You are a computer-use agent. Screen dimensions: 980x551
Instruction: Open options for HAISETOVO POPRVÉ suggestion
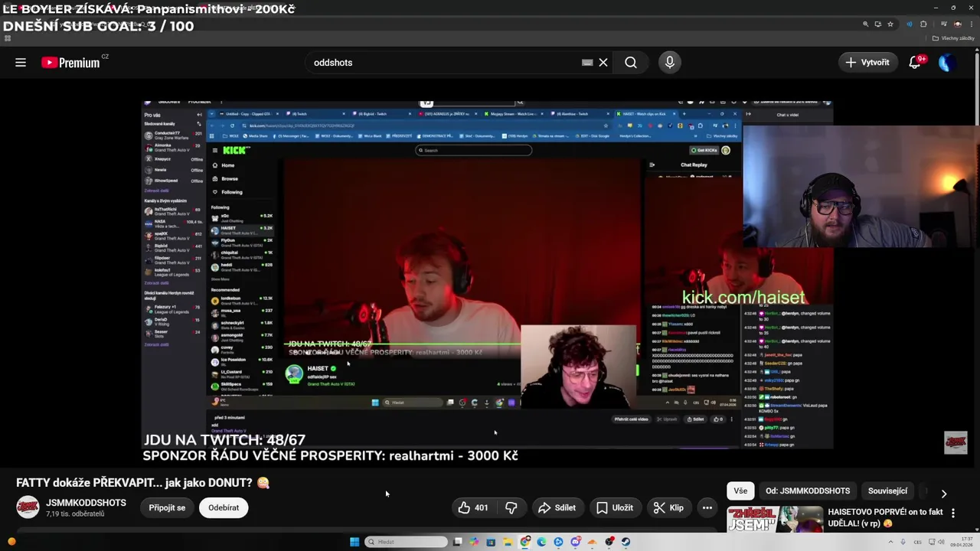(953, 513)
